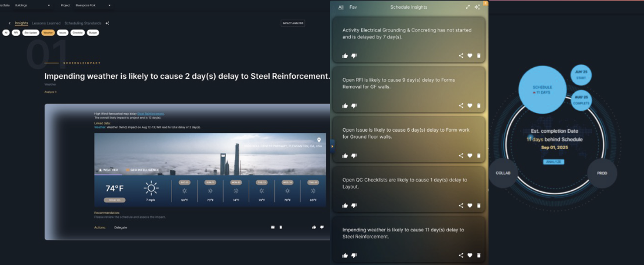644x265 pixels.
Task: Switch to the Scheduling Standards tab
Action: [82, 23]
